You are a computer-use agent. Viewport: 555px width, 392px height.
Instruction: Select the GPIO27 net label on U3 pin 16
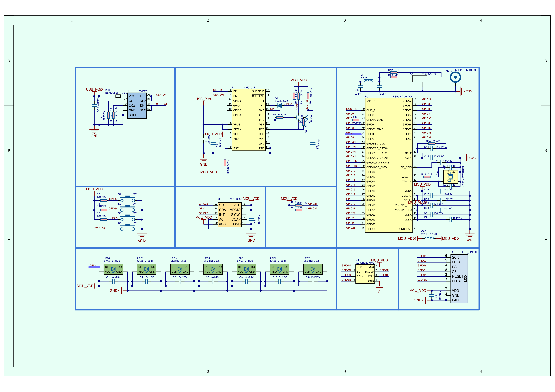tap(427, 100)
